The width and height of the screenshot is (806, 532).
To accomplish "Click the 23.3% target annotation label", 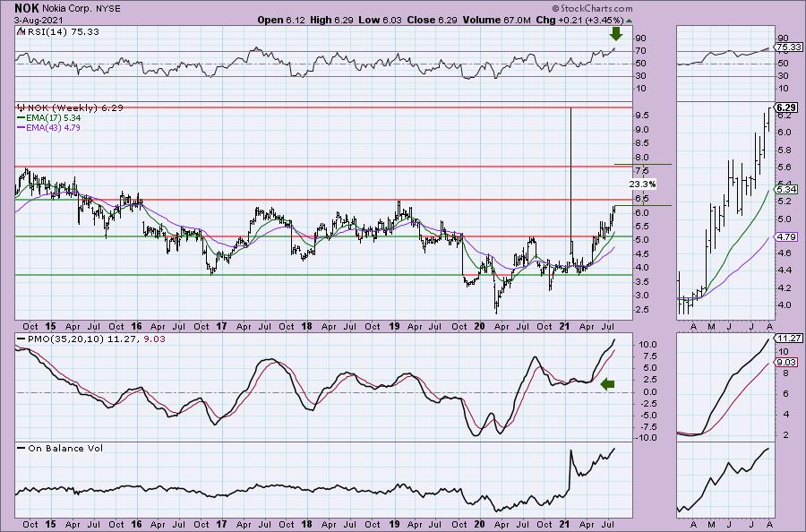I will pyautogui.click(x=642, y=184).
